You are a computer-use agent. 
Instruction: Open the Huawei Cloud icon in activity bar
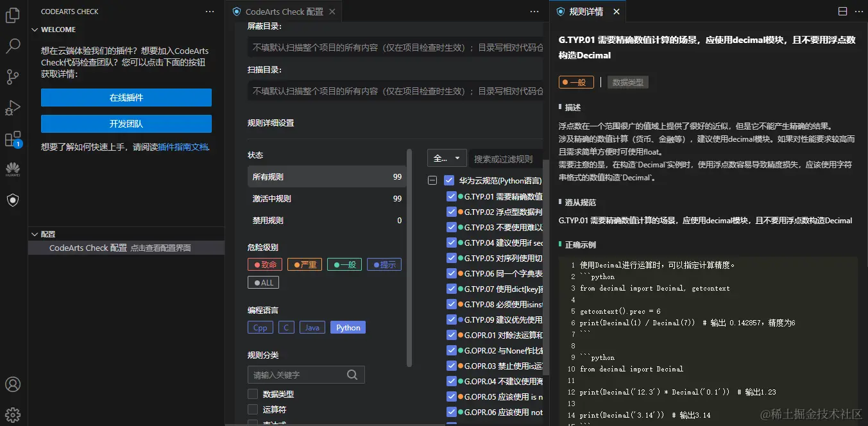click(13, 169)
